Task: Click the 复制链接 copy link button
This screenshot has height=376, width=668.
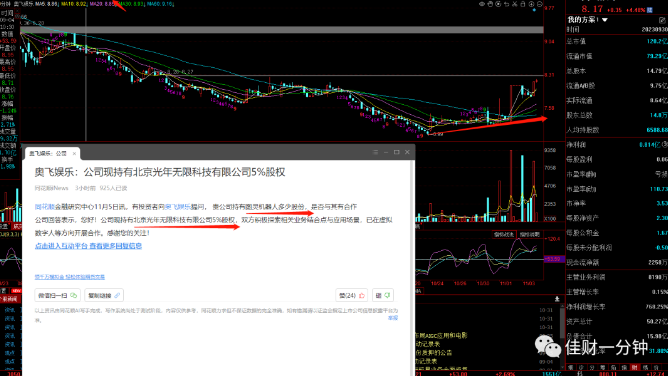Action: [104, 295]
